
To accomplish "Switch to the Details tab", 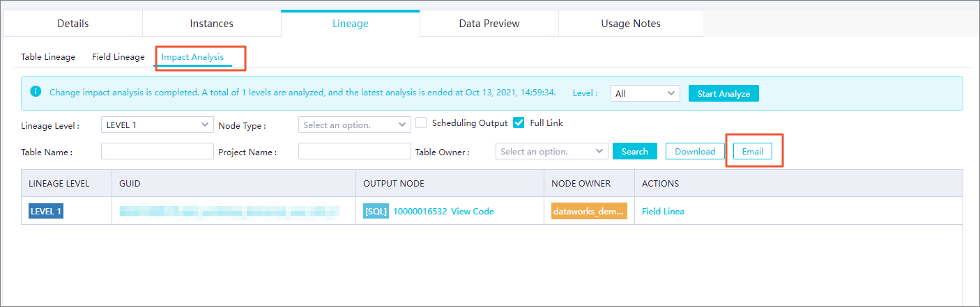I will [72, 24].
